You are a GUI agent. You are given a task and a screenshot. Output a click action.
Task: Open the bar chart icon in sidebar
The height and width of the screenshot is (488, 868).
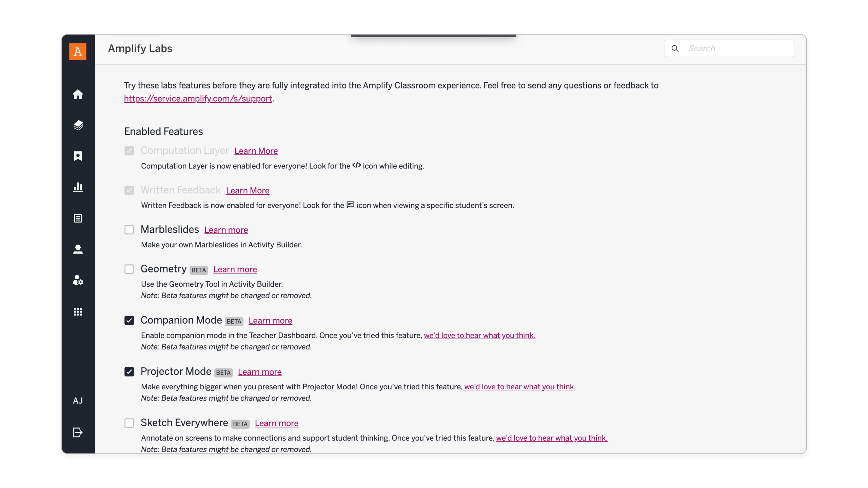pos(78,187)
